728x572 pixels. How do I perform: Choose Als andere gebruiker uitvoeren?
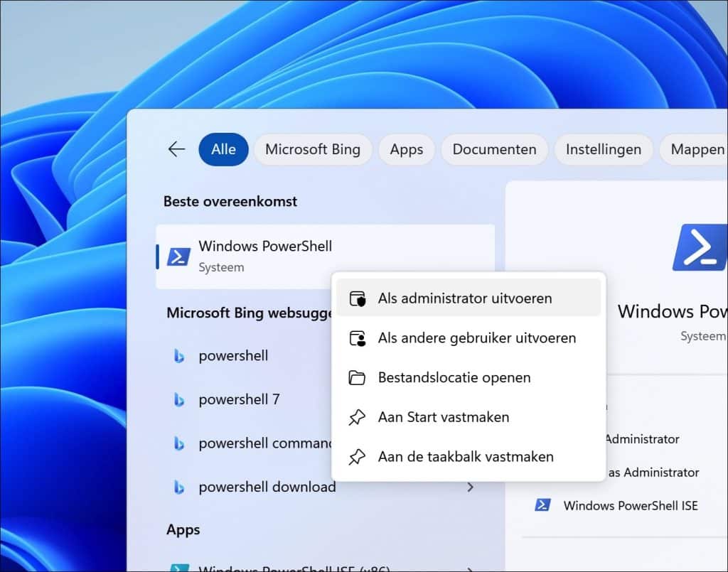point(468,338)
